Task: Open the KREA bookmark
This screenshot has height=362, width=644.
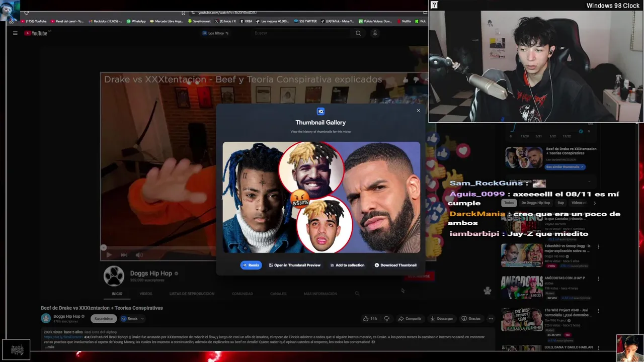Action: tap(247, 21)
